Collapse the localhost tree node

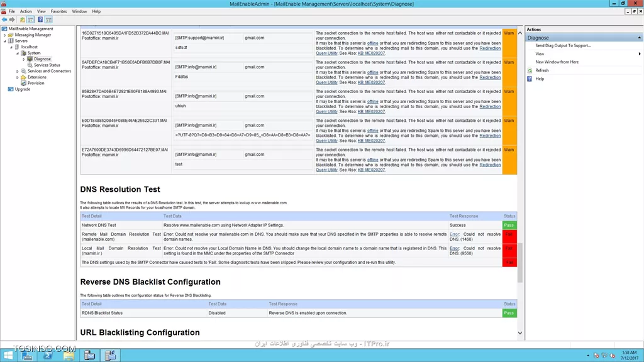point(11,47)
